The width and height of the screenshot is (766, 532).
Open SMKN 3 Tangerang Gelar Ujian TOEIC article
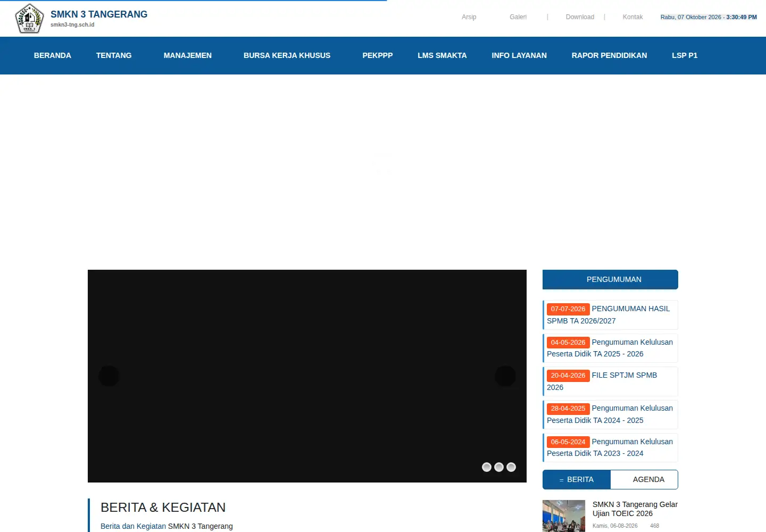point(635,509)
